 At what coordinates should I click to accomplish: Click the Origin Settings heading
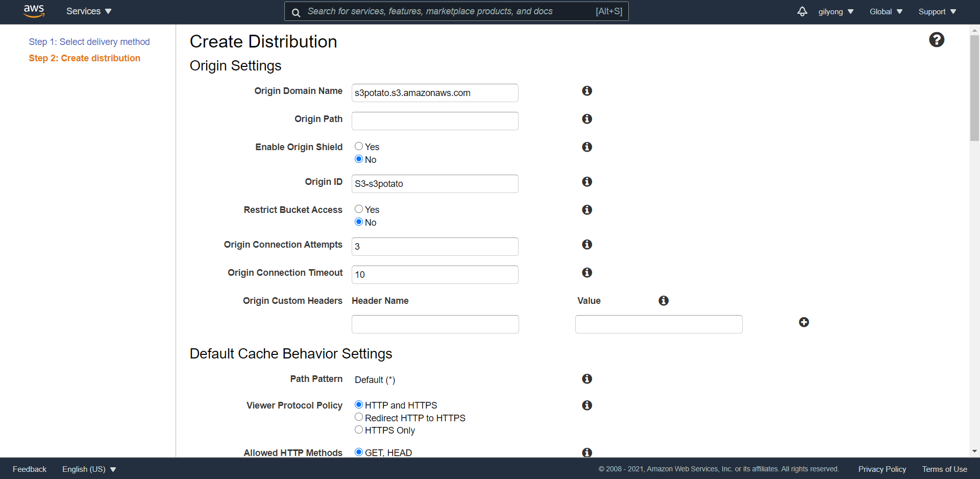click(235, 66)
